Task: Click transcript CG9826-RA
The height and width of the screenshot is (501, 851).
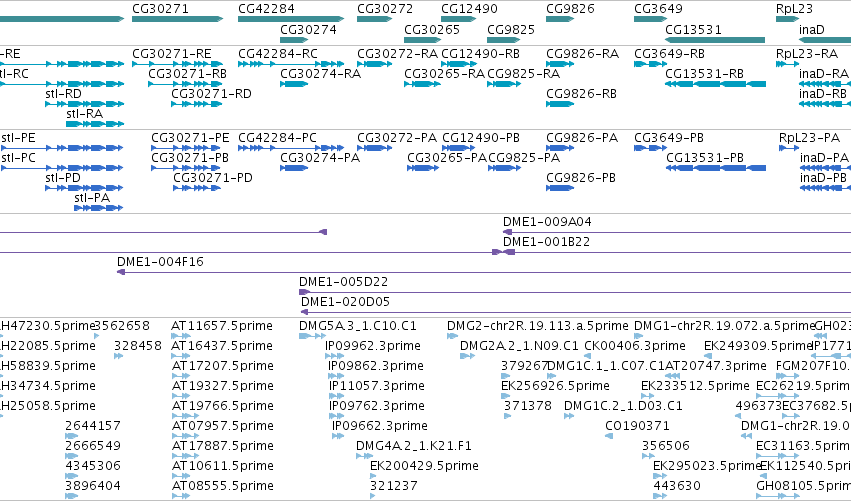Action: pyautogui.click(x=560, y=64)
